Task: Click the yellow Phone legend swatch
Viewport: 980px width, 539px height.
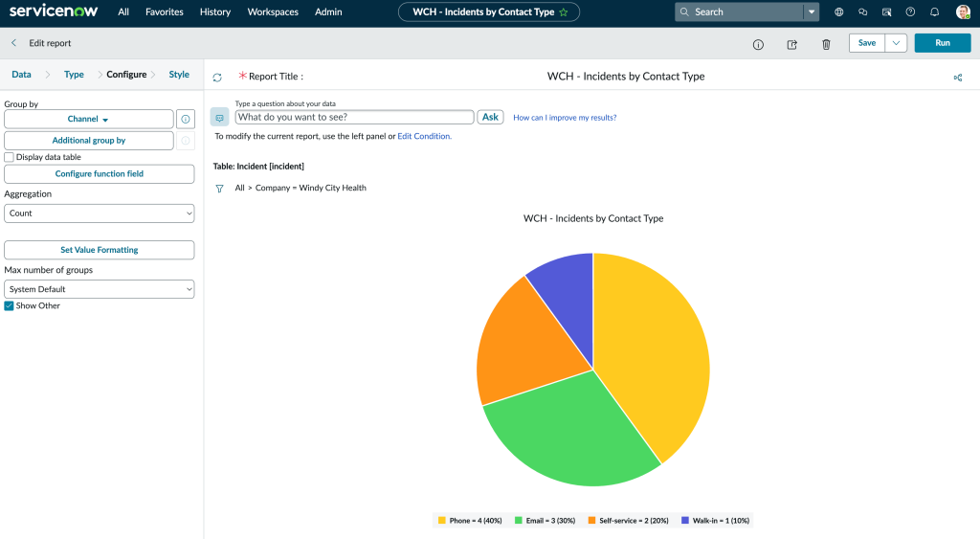Action: pos(442,520)
